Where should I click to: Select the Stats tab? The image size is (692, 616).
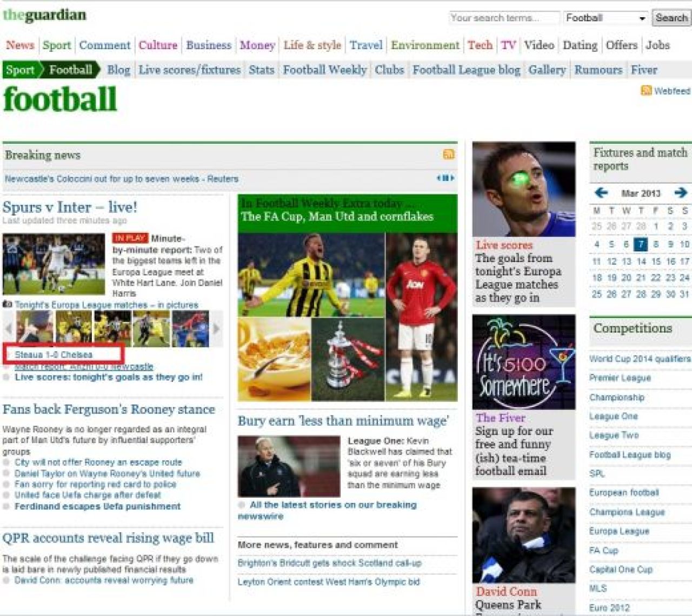coord(262,70)
